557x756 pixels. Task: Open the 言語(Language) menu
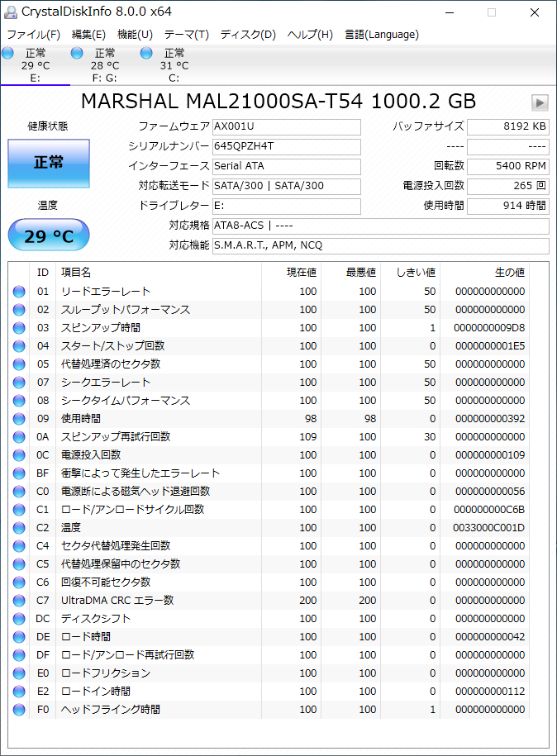click(382, 35)
